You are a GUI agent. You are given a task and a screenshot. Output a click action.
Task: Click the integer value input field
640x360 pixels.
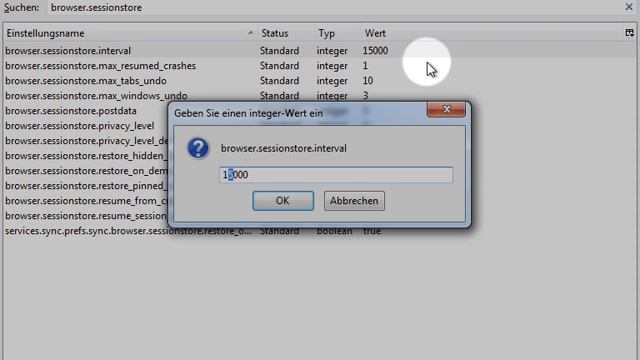tap(336, 175)
